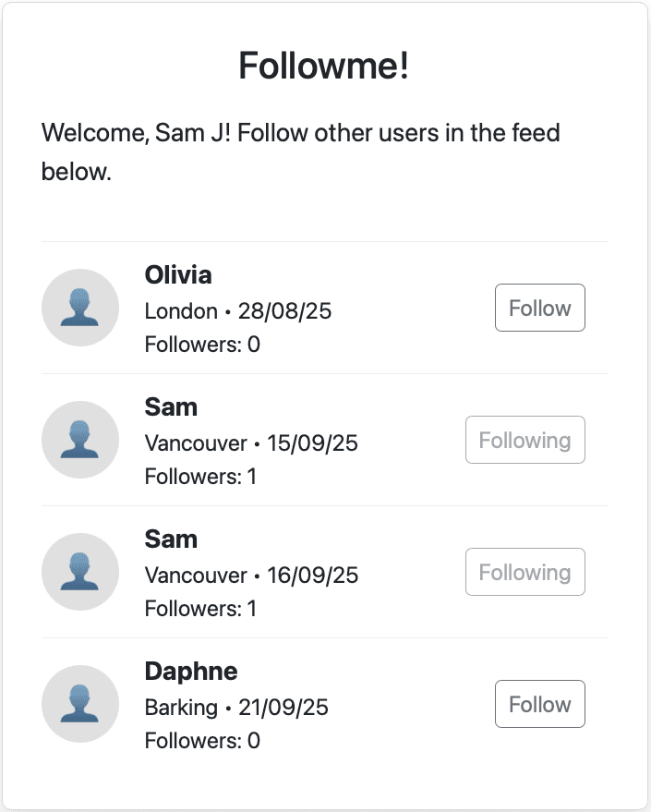Open the Daphne username heading
651x812 pixels.
point(191,671)
